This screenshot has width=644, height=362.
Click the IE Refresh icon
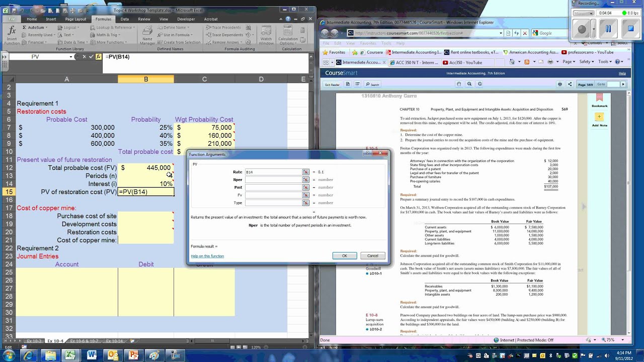[517, 33]
